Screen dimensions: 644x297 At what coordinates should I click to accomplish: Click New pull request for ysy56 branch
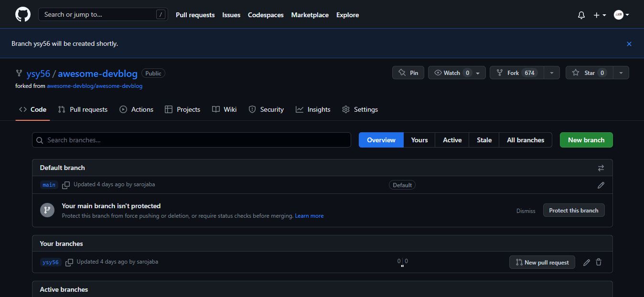542,262
